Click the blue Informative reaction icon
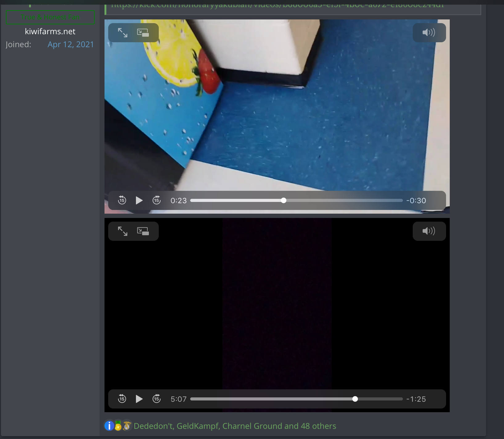The width and height of the screenshot is (504, 439). coord(109,426)
